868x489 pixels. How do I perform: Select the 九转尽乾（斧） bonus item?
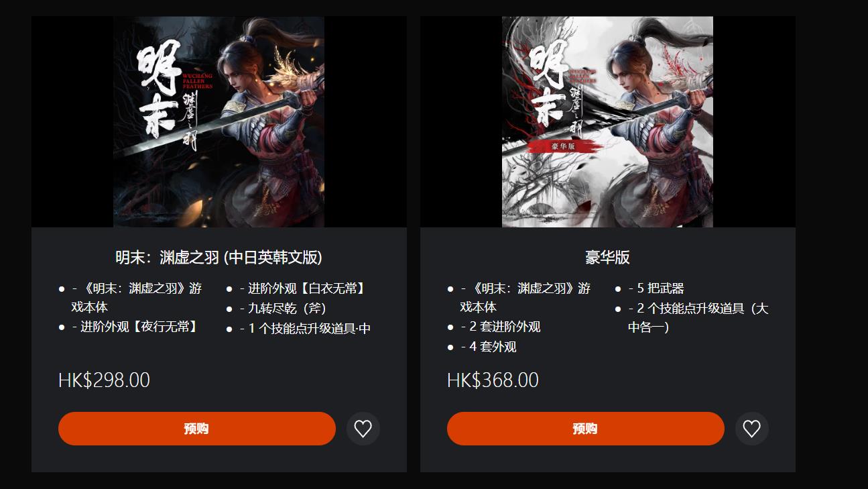[283, 309]
